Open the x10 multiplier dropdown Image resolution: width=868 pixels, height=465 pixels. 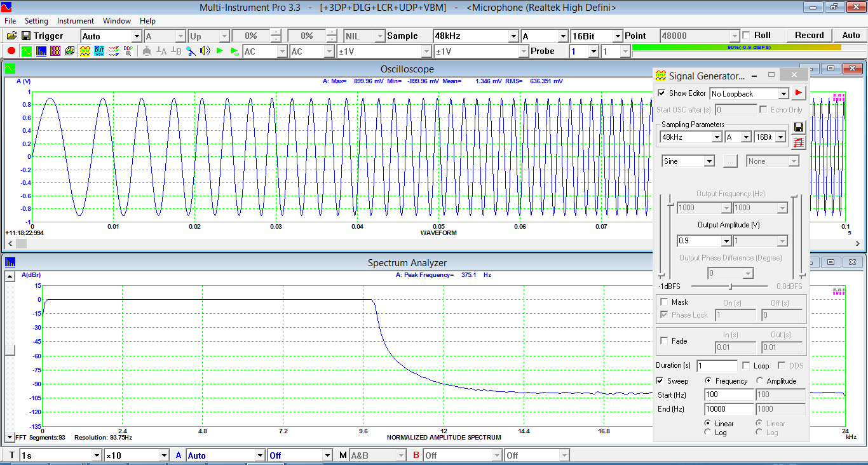[x=165, y=455]
